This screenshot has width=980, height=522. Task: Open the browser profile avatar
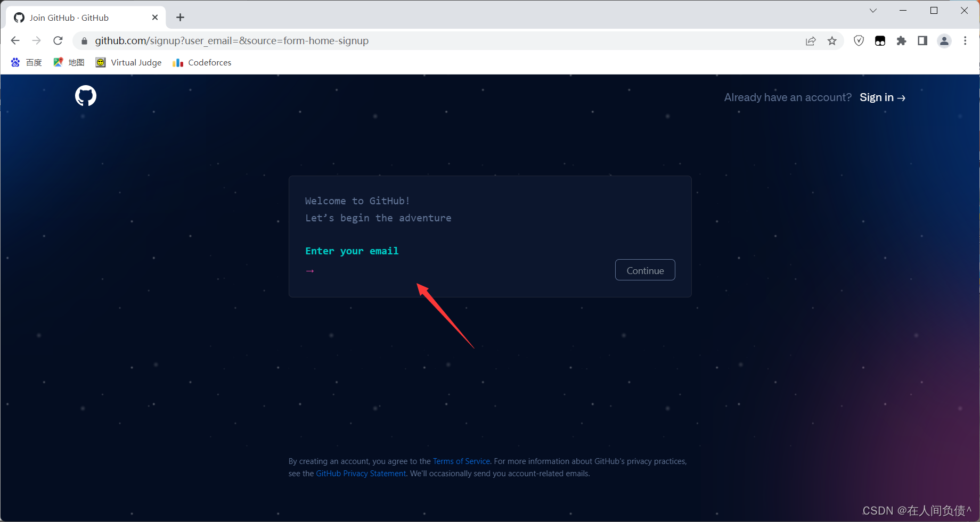(944, 41)
